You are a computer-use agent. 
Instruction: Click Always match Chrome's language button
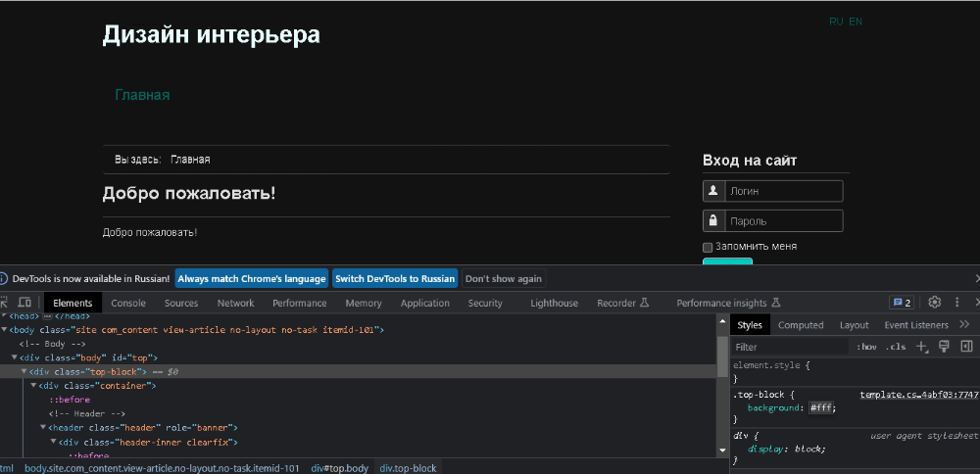click(252, 279)
